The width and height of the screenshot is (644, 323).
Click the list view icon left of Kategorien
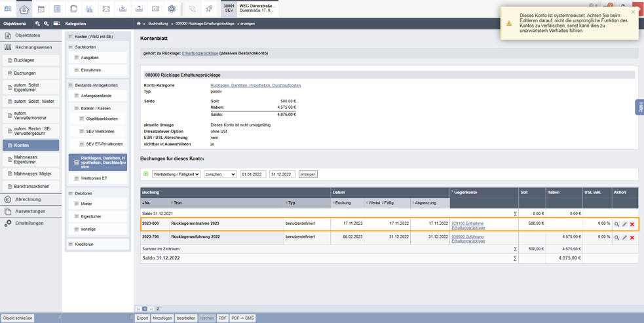[57, 24]
